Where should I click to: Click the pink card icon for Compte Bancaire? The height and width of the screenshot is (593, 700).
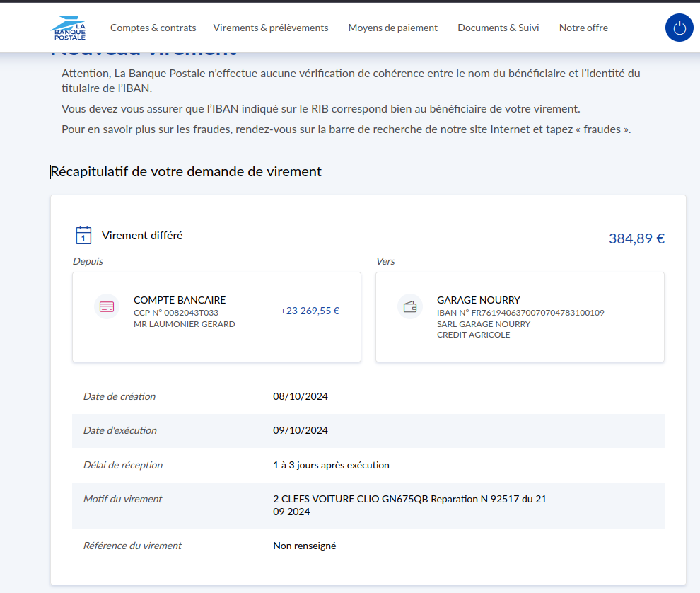(x=107, y=307)
